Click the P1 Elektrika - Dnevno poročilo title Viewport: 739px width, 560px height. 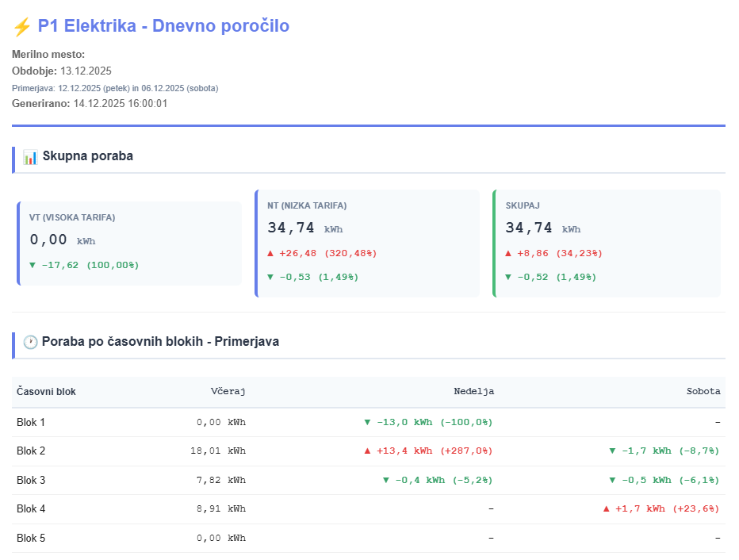[163, 26]
